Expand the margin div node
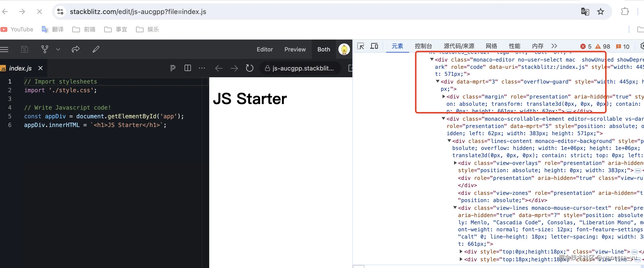Viewport: 644px width, 268px height. point(444,96)
